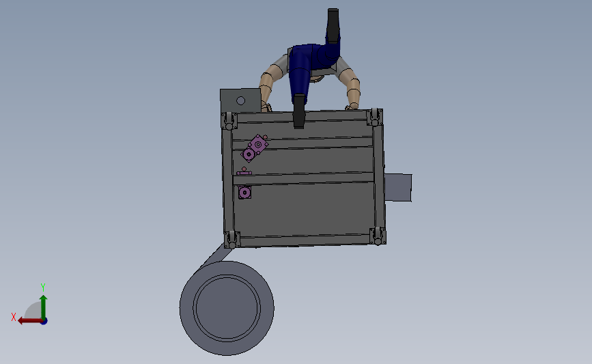Select the grey block protruding from frame's right side
The image size is (592, 364).
click(x=398, y=187)
